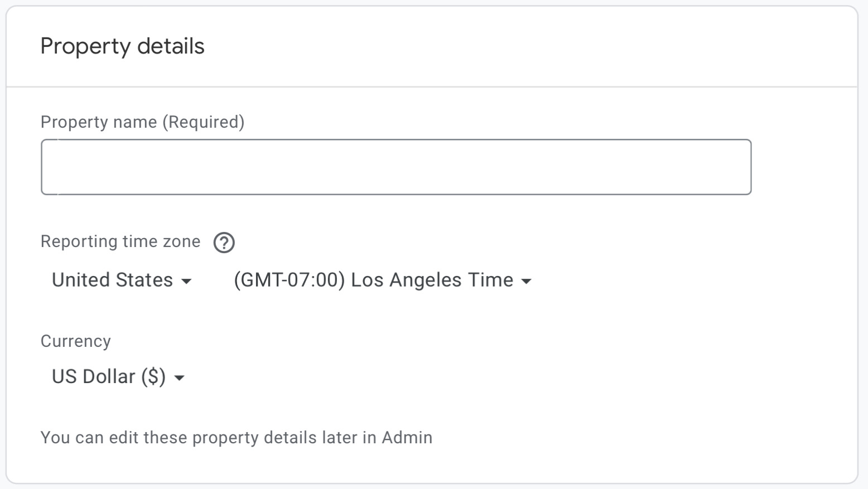Click the help icon beside Reporting time zone
868x489 pixels.
224,243
